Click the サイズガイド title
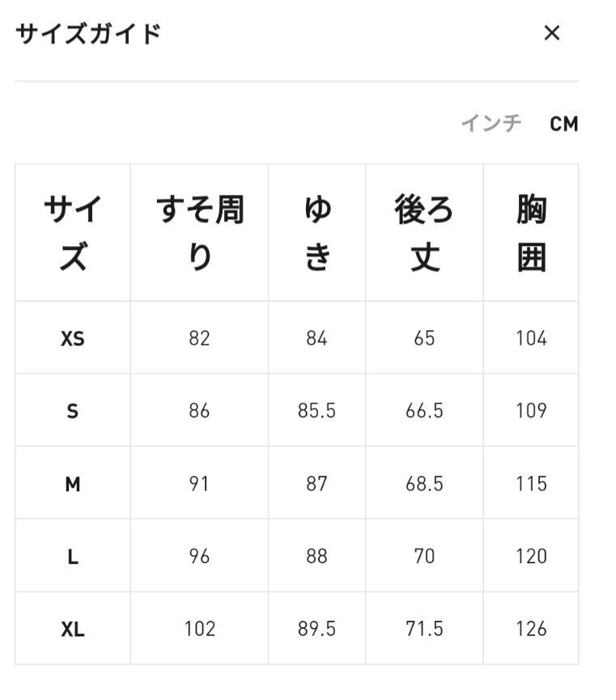Screen dimensions: 616x700 click(88, 34)
